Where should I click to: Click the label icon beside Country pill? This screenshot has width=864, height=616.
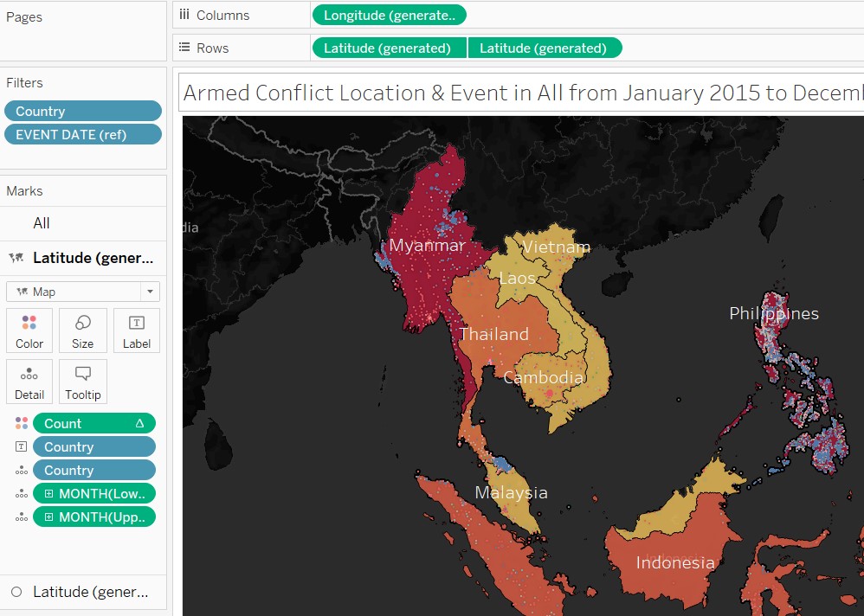[22, 447]
